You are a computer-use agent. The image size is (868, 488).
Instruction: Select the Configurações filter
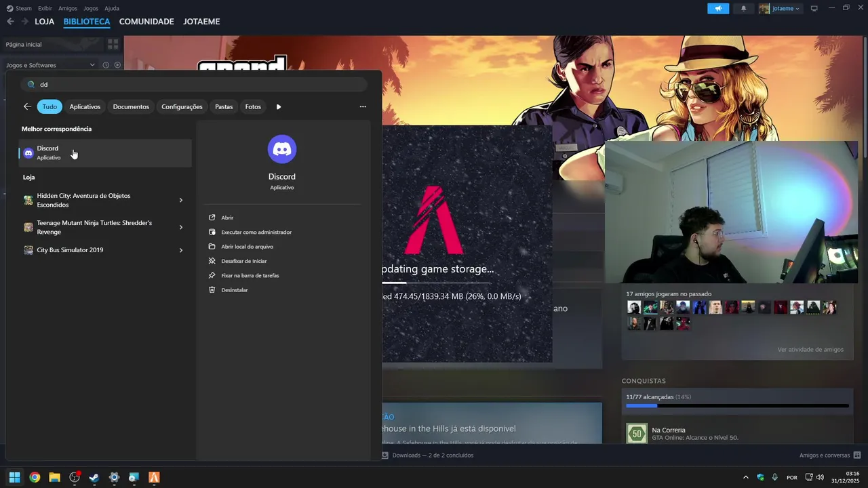[x=182, y=106]
